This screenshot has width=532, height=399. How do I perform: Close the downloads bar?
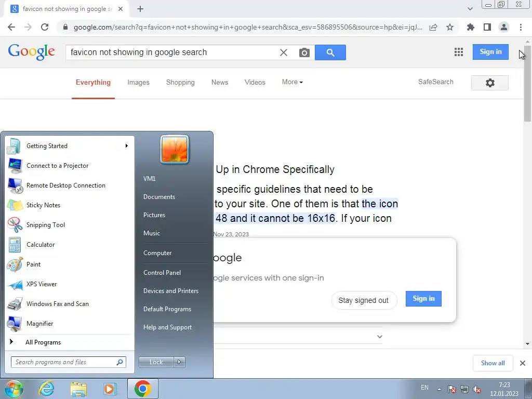click(523, 363)
